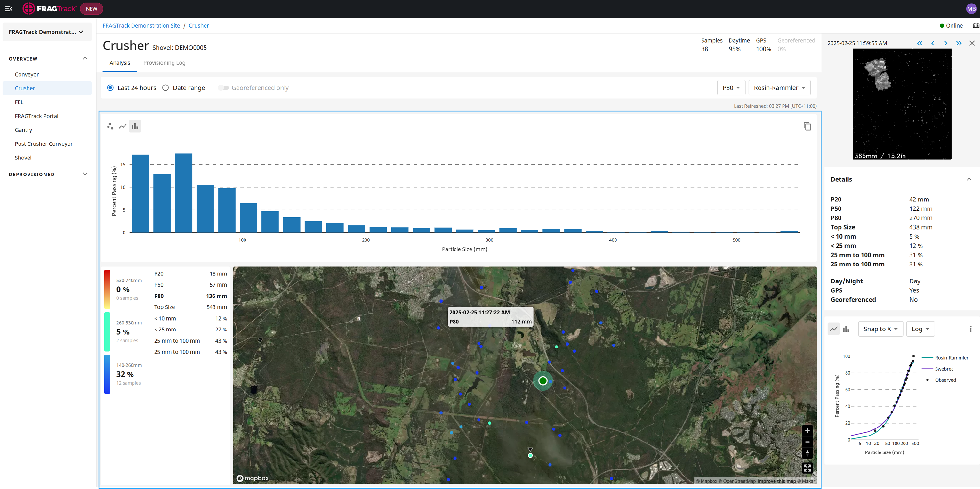This screenshot has height=489, width=980.
Task: Open the Log scale dropdown
Action: pyautogui.click(x=920, y=329)
